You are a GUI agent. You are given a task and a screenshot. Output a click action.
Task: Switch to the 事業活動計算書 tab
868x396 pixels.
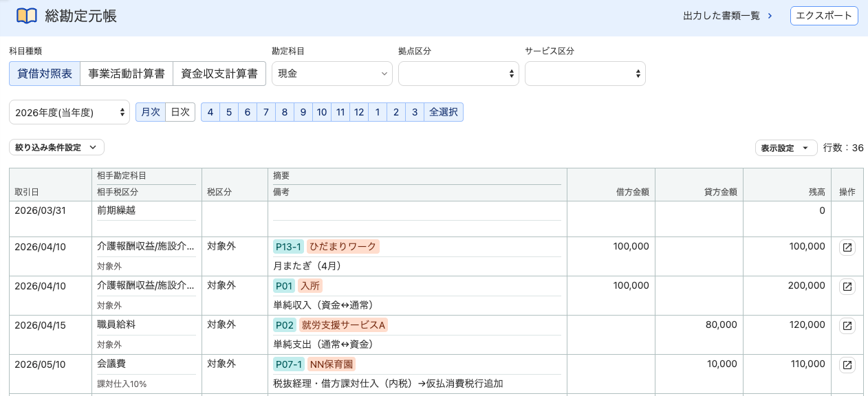(127, 74)
